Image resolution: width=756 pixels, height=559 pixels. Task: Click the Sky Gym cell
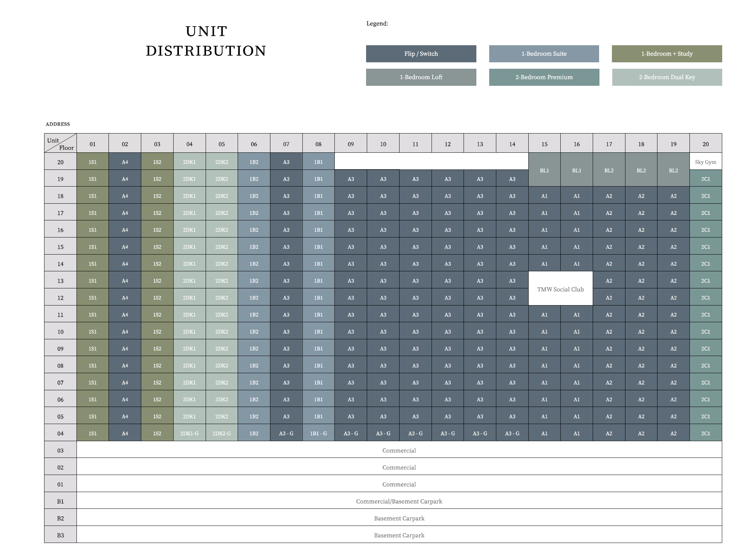click(x=705, y=162)
